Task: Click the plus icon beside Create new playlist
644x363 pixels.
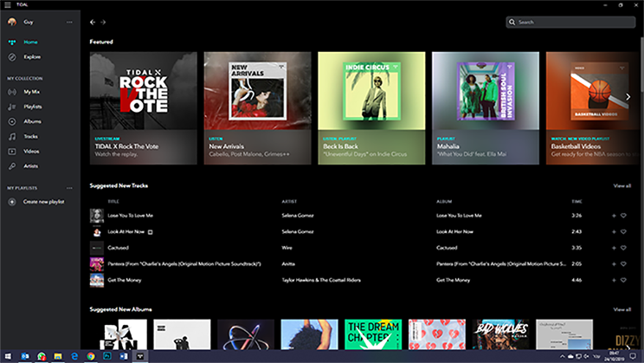Action: pos(12,202)
